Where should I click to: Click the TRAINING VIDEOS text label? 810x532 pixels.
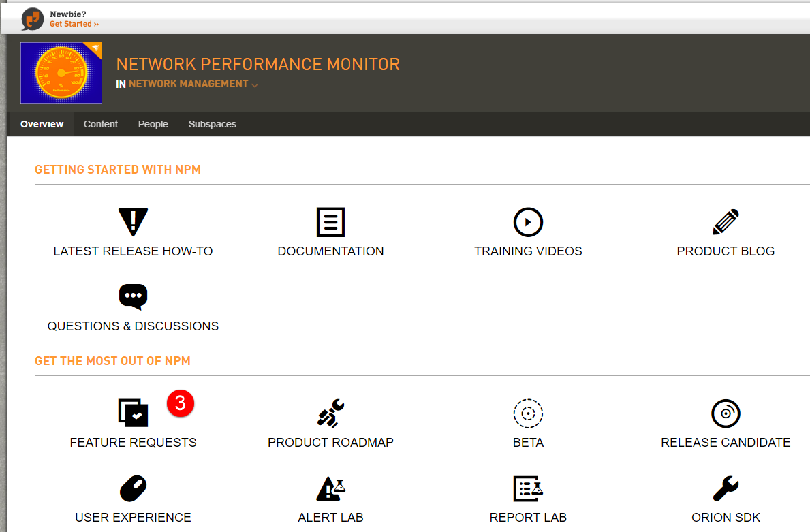coord(528,251)
